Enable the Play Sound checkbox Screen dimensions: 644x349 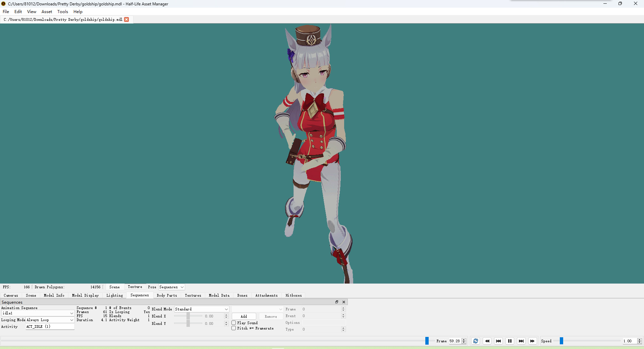(x=234, y=323)
